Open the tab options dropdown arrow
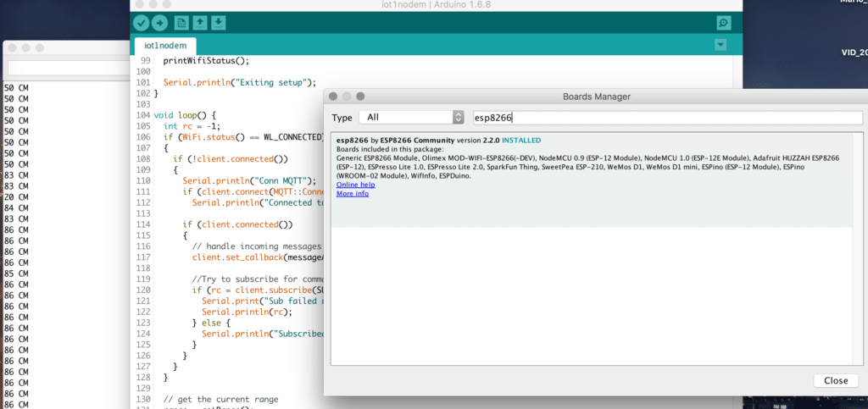 [x=721, y=45]
